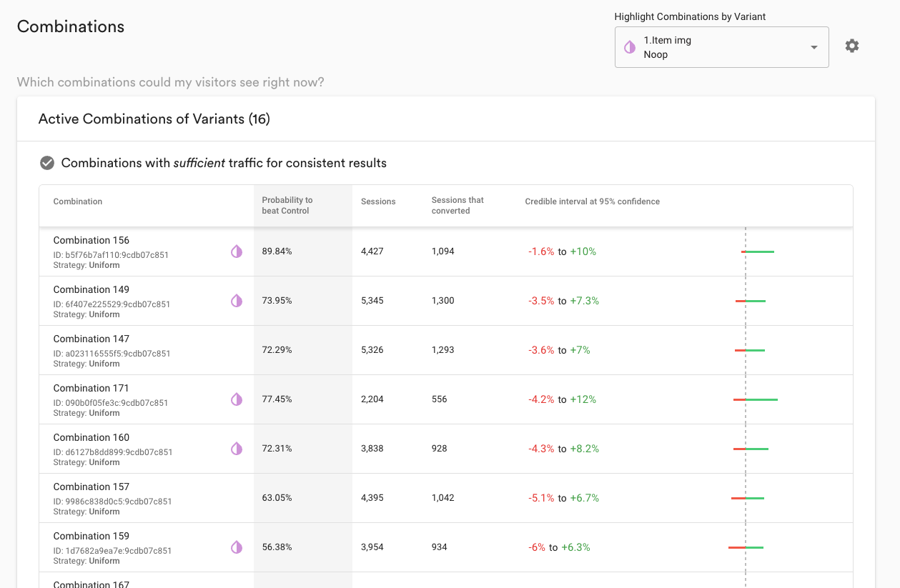The width and height of the screenshot is (900, 588).
Task: Click sessions value 5,326
Action: [x=372, y=350]
